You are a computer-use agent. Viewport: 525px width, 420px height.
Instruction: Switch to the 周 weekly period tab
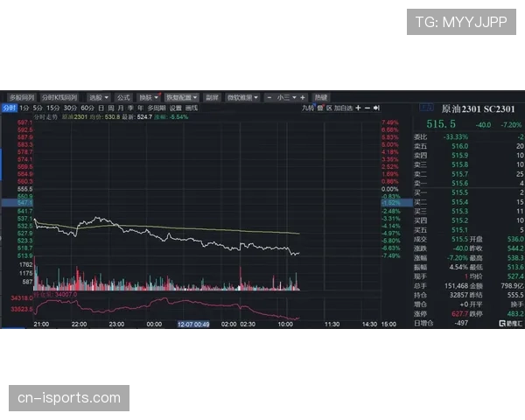click(111, 108)
